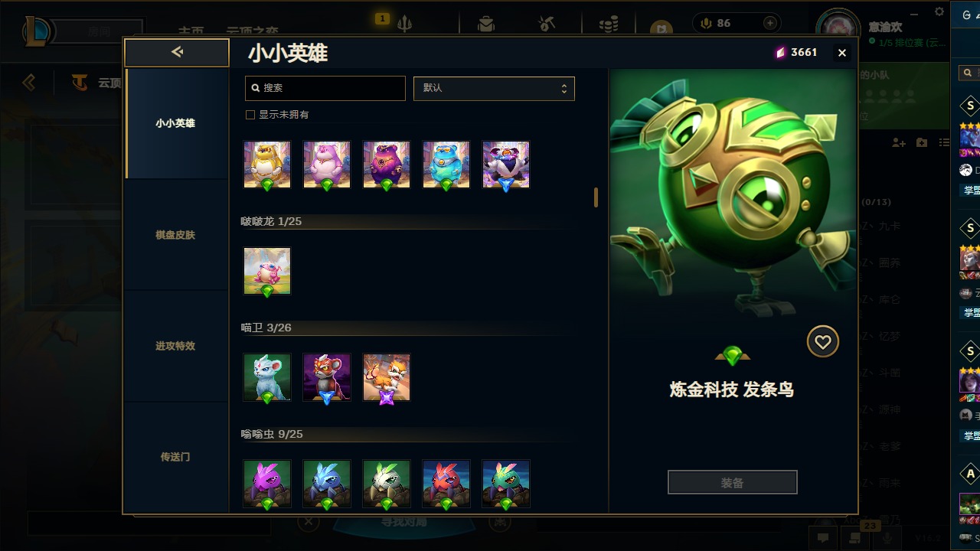Choose the light blue cat in 喵卫

point(267,377)
